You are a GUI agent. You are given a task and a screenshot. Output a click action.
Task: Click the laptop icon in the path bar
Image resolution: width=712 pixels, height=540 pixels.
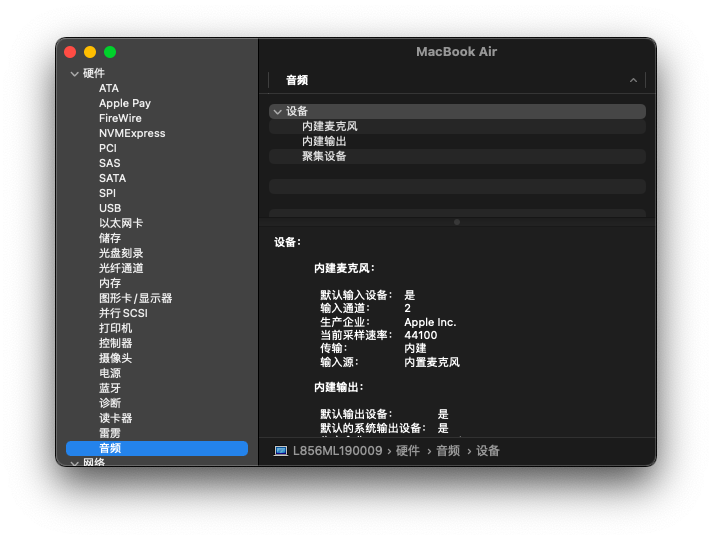(x=281, y=451)
